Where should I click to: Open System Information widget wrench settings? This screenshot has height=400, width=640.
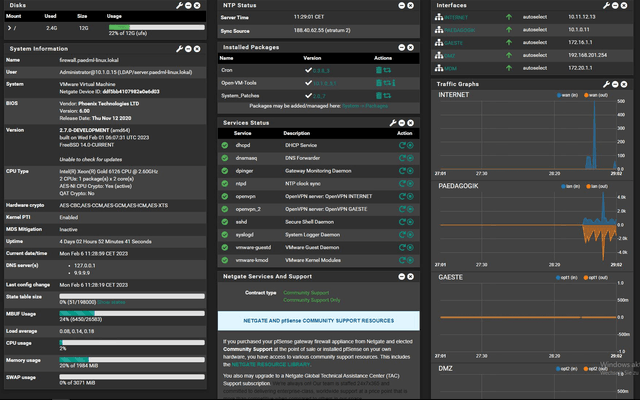click(180, 49)
